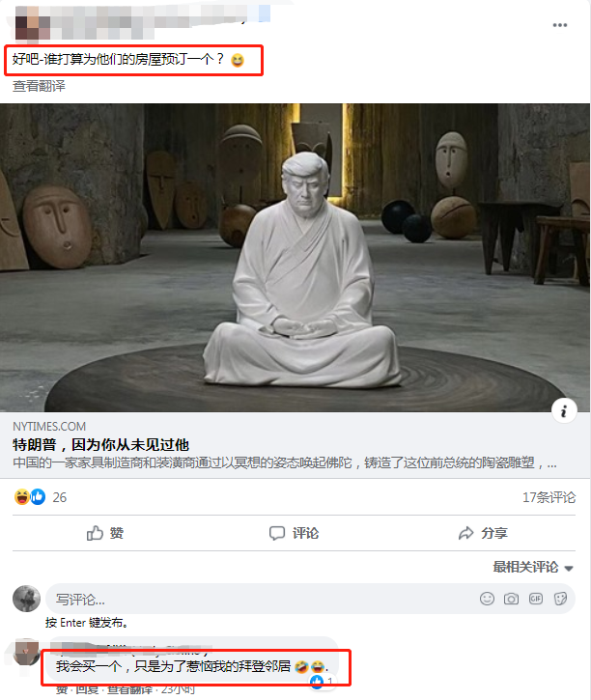Expand the 最相关评论 sorting dropdown
The width and height of the screenshot is (591, 700).
[533, 567]
